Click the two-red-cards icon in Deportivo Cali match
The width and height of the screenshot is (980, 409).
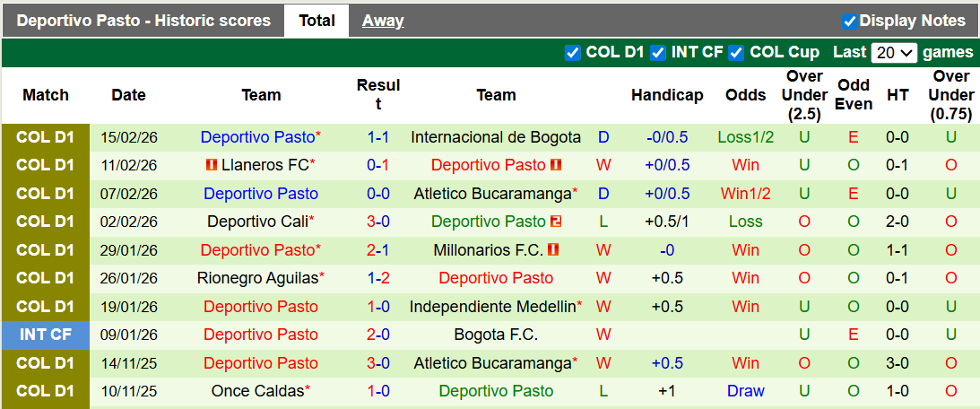pos(556,222)
